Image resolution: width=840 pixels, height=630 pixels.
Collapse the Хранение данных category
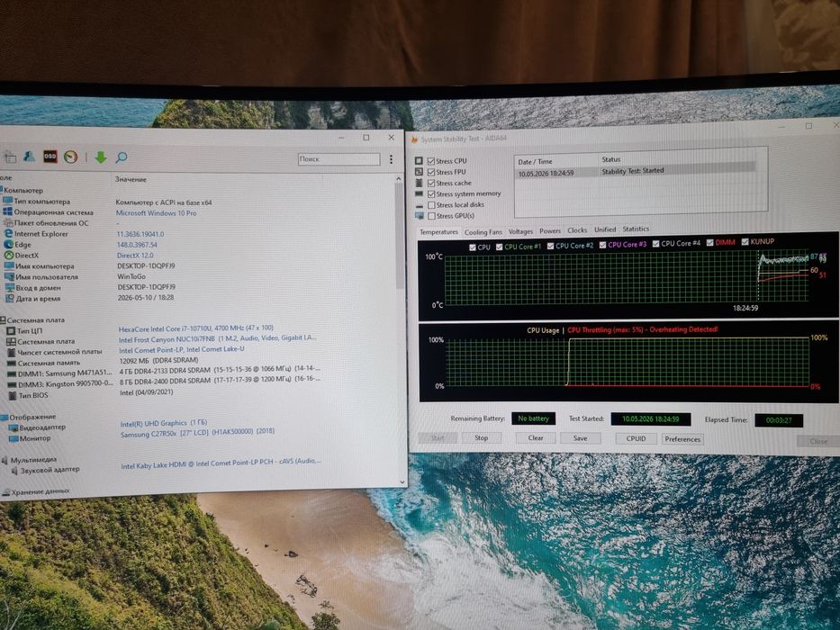5,492
